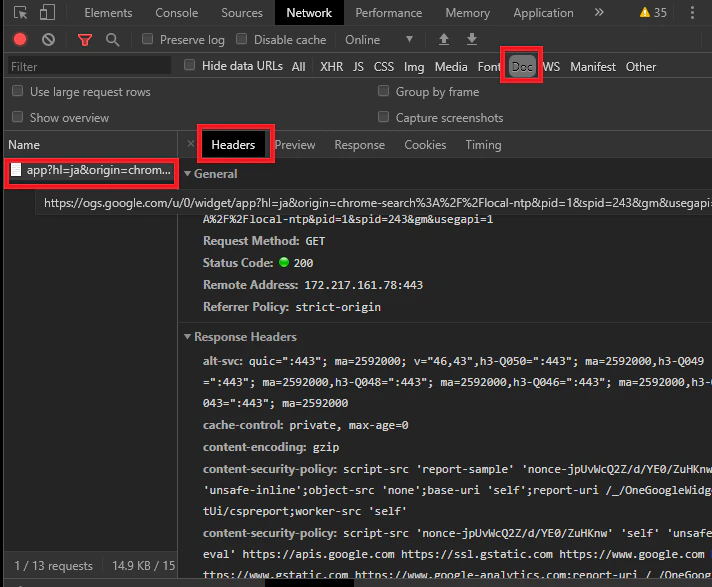Open the Sources panel tab
The height and width of the screenshot is (587, 712).
(x=242, y=13)
